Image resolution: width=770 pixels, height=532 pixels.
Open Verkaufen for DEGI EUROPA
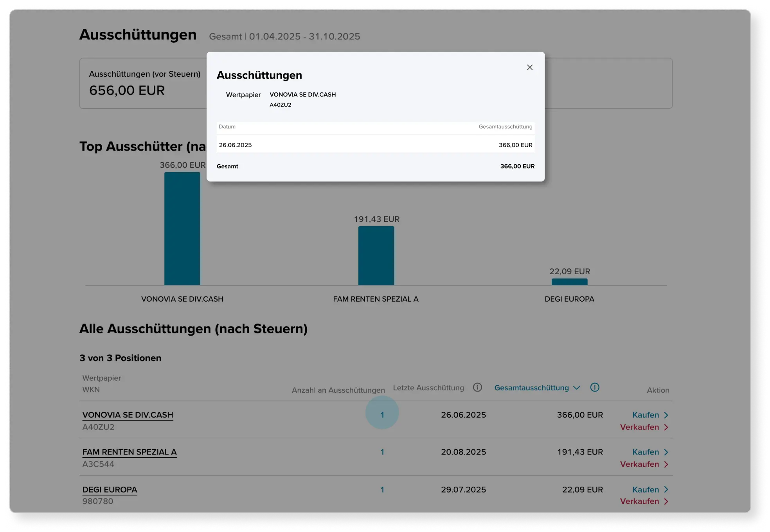pos(640,501)
